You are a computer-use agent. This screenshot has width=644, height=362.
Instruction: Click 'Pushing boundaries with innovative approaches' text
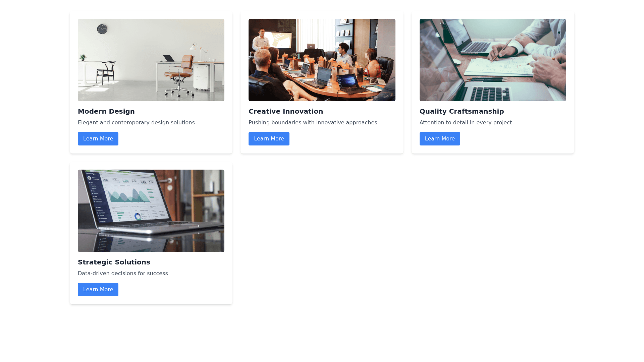coord(313,123)
